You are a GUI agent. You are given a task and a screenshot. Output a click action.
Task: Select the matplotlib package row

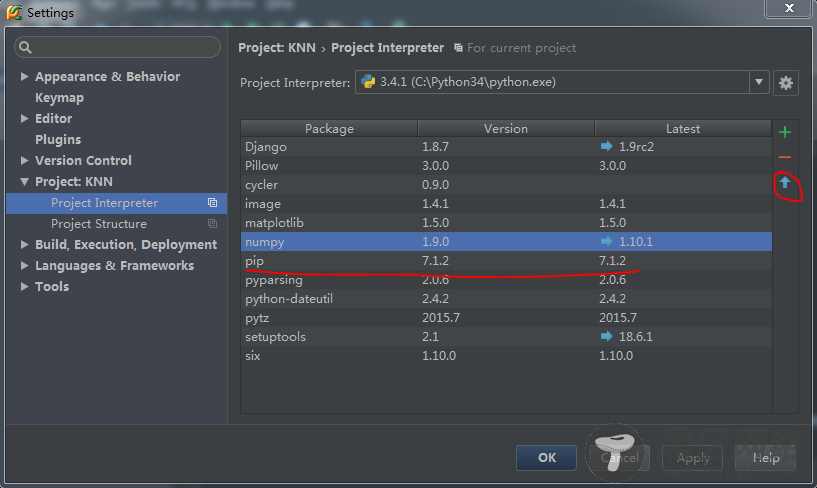tap(506, 222)
